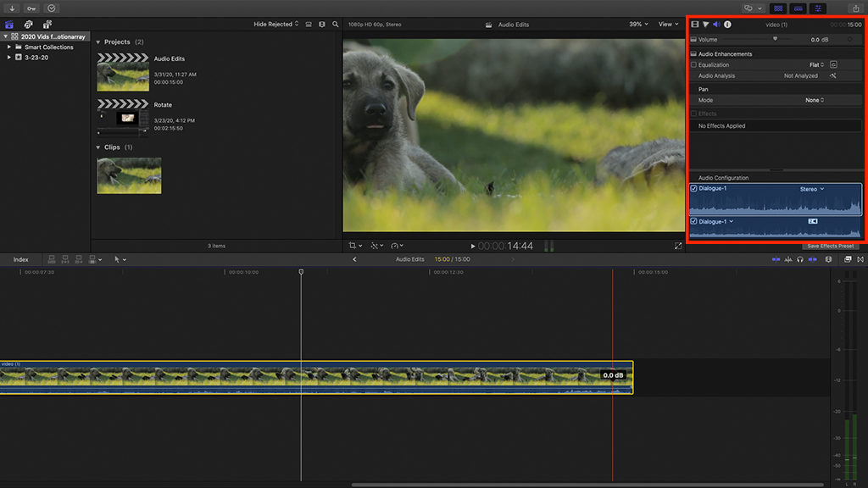Open the Audio inspector speaker icon
This screenshot has width=868, height=488.
pyautogui.click(x=716, y=25)
